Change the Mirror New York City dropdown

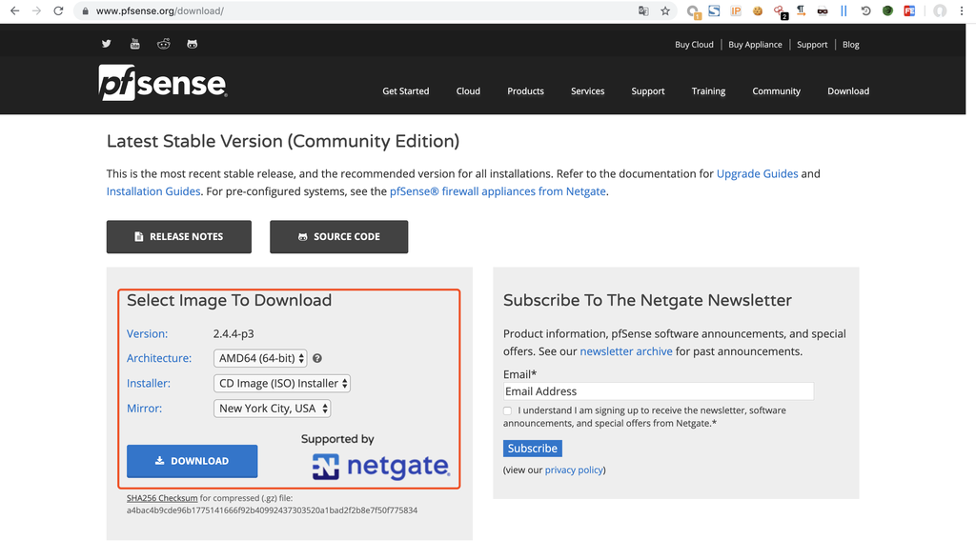click(x=273, y=409)
